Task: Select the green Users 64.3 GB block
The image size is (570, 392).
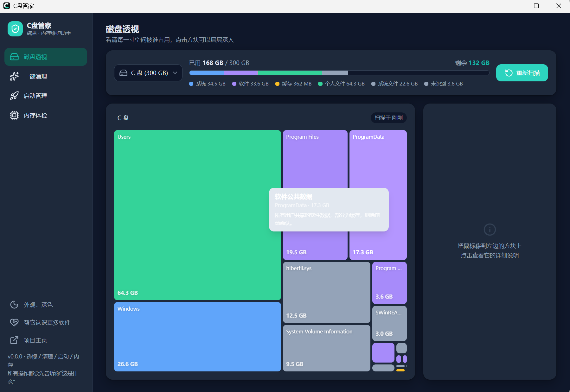Action: [x=197, y=215]
